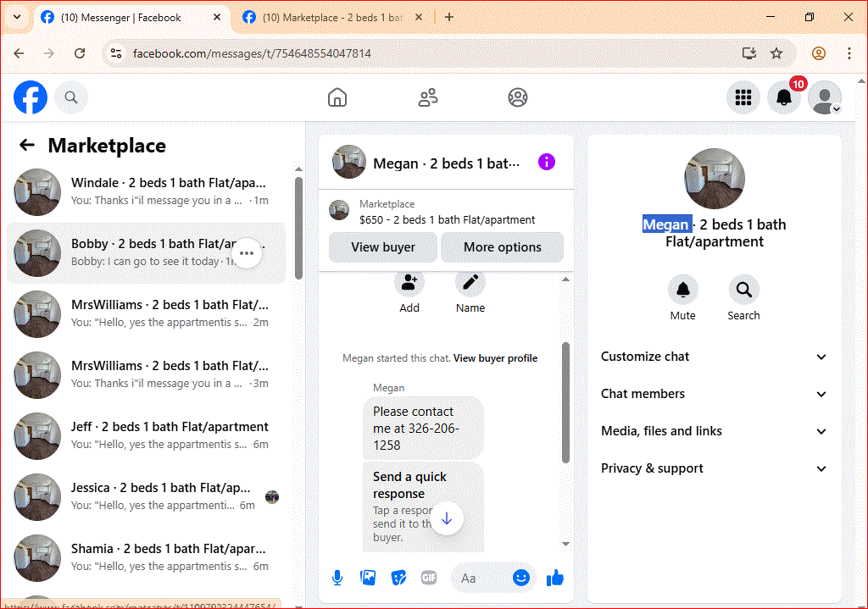Send a thumbs up like
868x609 pixels.
pos(554,578)
